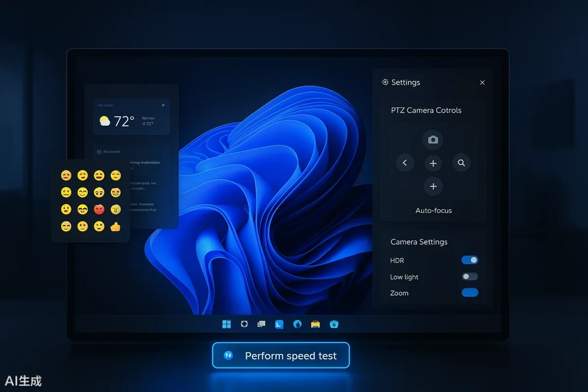Click the Perform speed test button
Screen dimensions: 588x392
280,355
